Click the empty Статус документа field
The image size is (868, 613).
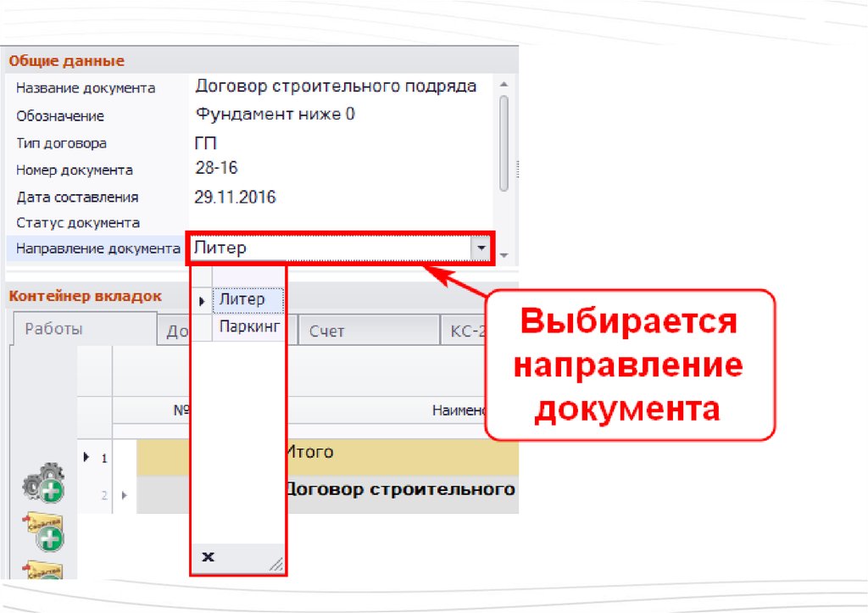(341, 222)
